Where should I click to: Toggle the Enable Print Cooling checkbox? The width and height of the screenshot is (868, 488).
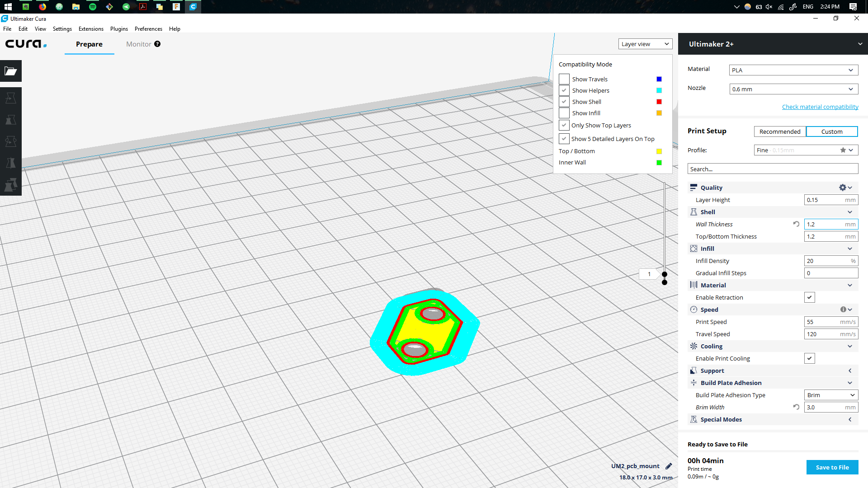click(x=809, y=358)
